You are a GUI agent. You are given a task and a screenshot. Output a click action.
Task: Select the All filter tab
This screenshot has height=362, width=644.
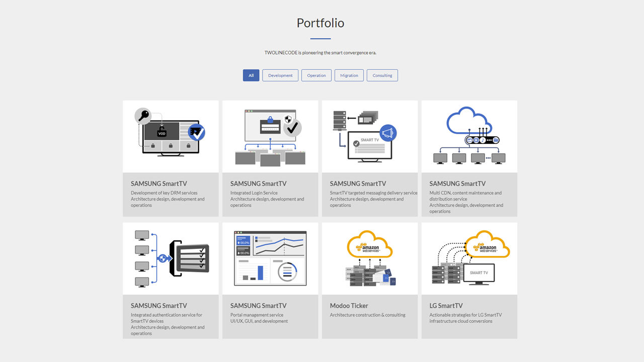251,75
